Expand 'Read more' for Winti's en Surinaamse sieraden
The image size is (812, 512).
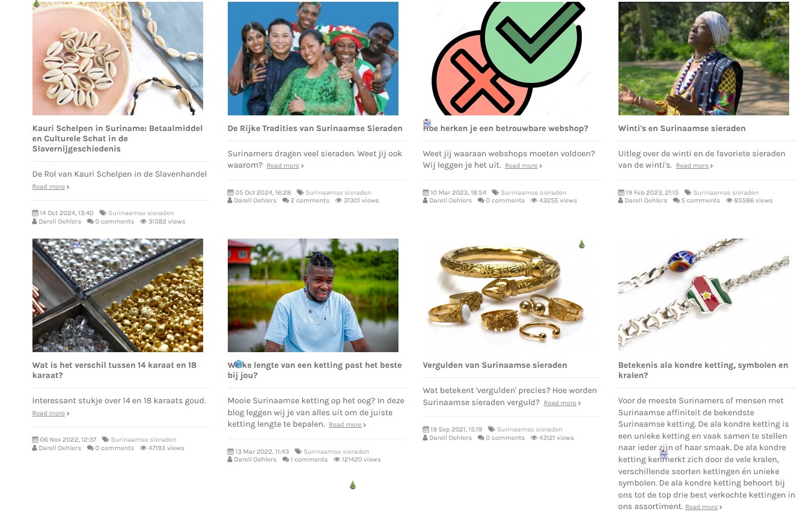pos(694,166)
